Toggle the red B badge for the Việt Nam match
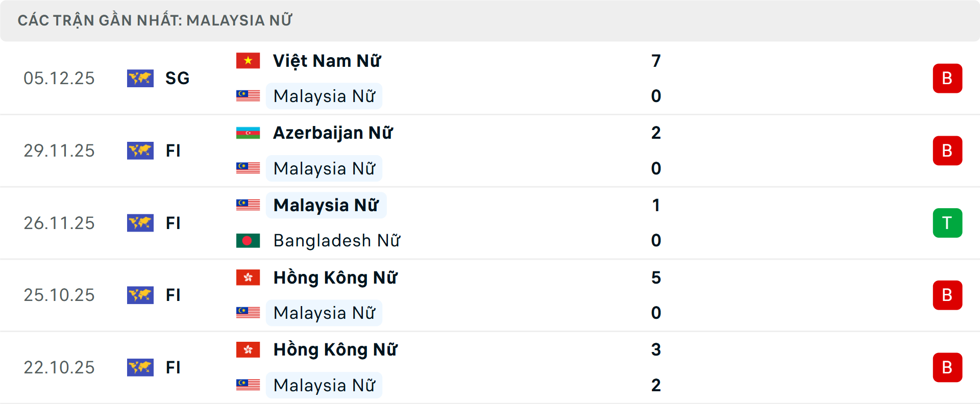This screenshot has height=404, width=980. (947, 78)
